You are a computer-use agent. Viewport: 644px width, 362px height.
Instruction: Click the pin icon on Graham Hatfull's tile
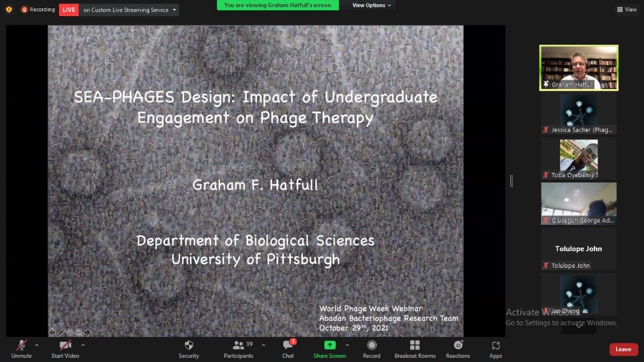546,84
